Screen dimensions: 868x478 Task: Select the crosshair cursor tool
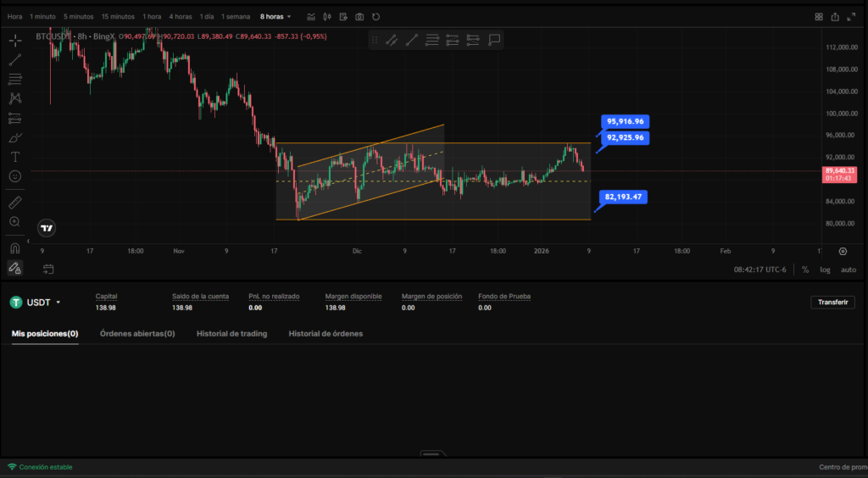tap(15, 40)
